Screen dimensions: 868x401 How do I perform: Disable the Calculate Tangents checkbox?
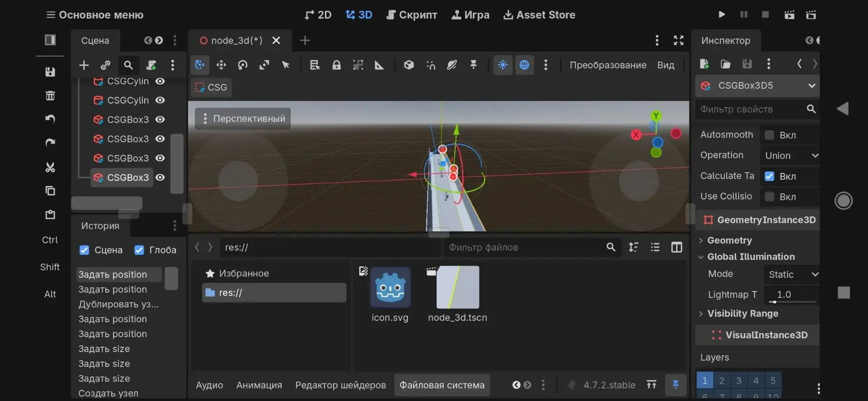769,176
